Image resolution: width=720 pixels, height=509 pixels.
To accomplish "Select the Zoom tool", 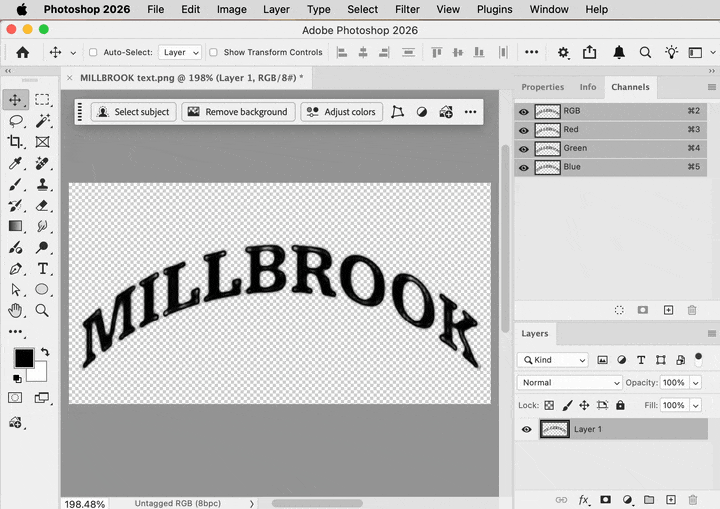I will coord(42,311).
